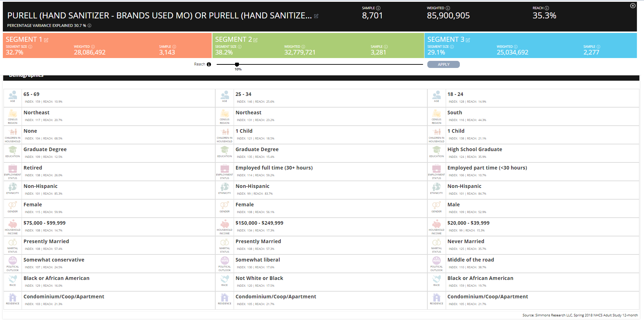644x321 pixels.
Task: Select the SEGMENT 2 header title
Action: coord(233,39)
